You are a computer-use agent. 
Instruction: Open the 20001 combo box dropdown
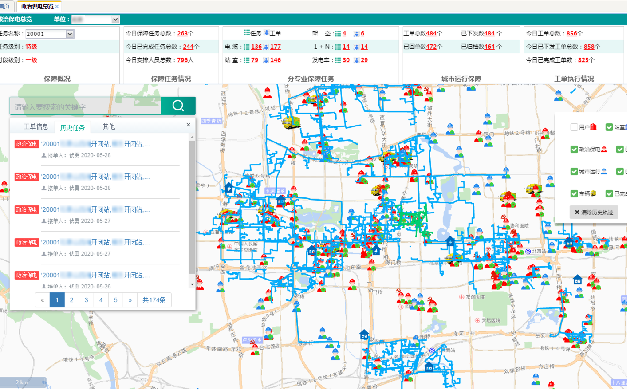(x=70, y=34)
